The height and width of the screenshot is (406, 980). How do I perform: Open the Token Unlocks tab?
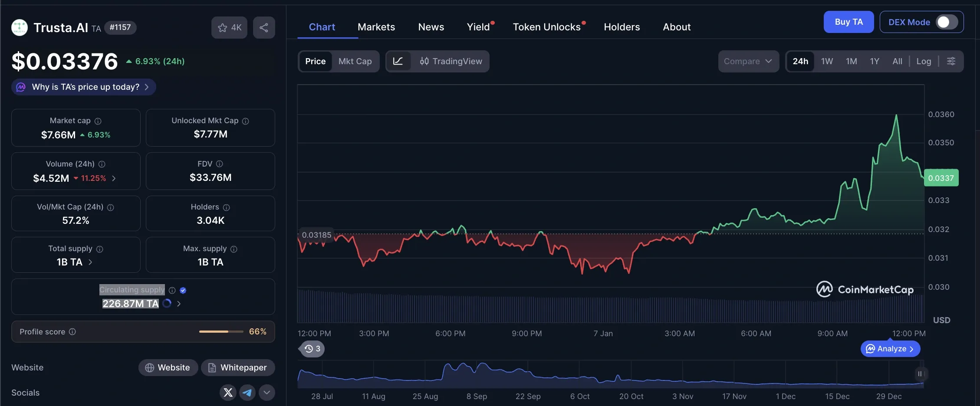pos(547,26)
